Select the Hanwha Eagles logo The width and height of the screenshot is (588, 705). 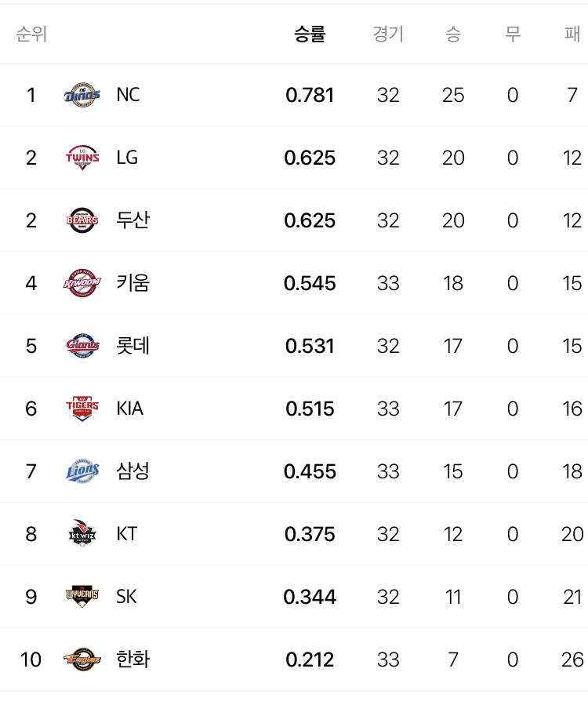(82, 660)
